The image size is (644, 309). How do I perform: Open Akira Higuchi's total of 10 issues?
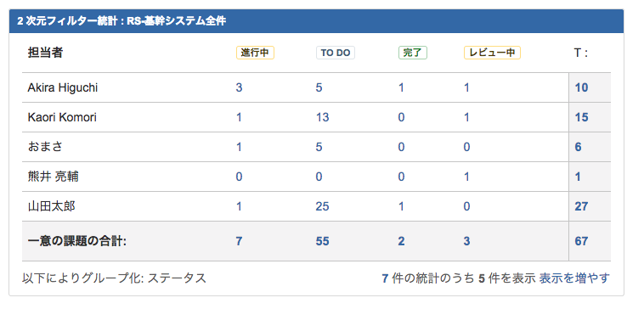point(582,87)
